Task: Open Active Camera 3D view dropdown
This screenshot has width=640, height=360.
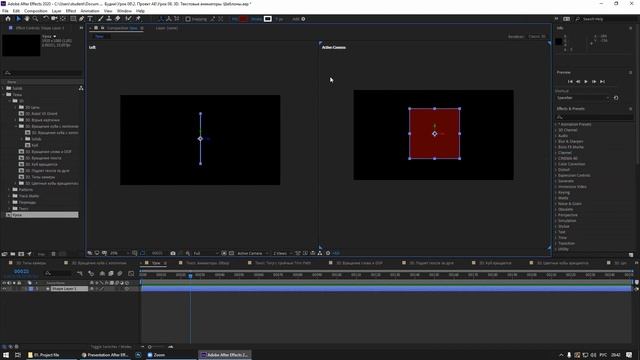Action: point(252,253)
